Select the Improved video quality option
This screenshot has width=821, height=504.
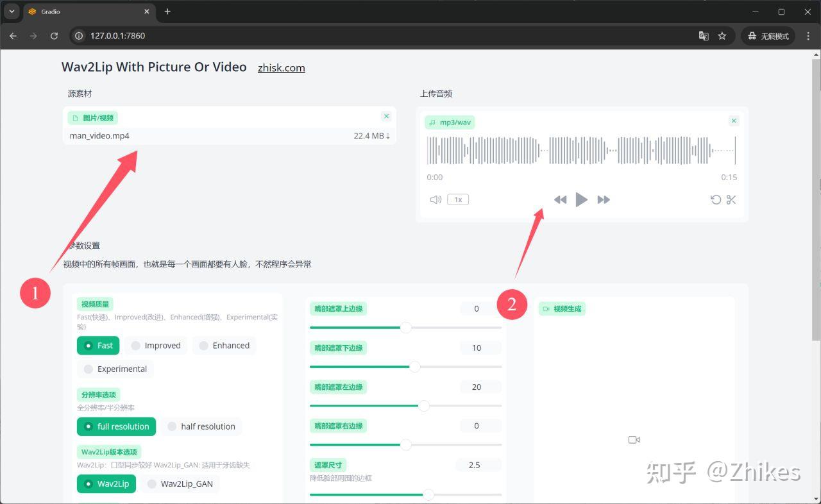click(x=156, y=346)
